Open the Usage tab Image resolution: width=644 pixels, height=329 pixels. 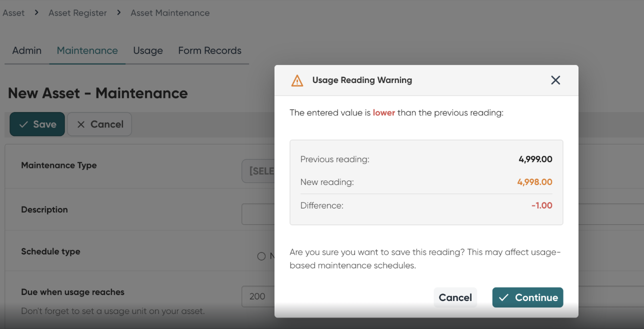[x=148, y=50]
